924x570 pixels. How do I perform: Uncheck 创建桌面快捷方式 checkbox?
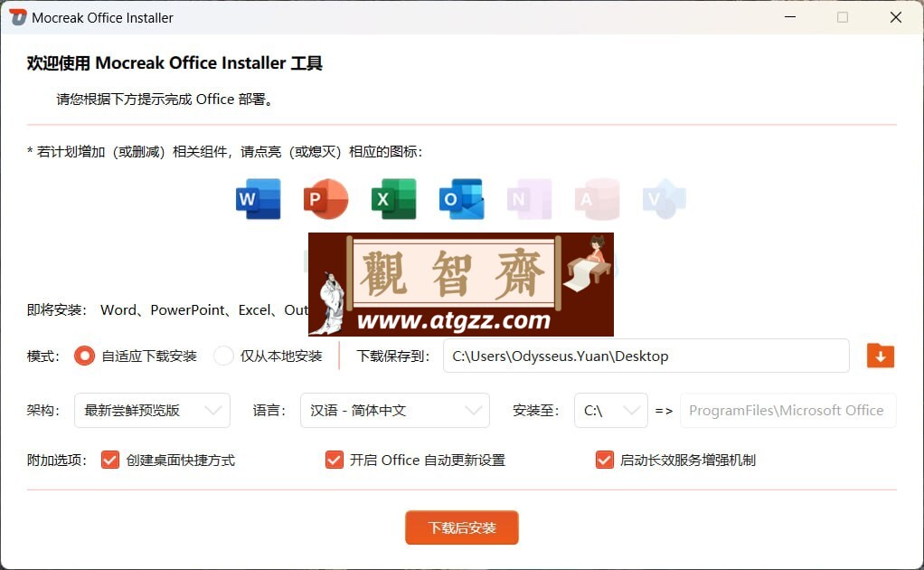(110, 460)
